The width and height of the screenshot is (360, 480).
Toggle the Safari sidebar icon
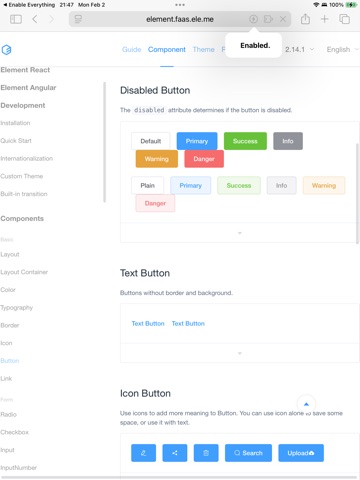(x=16, y=19)
